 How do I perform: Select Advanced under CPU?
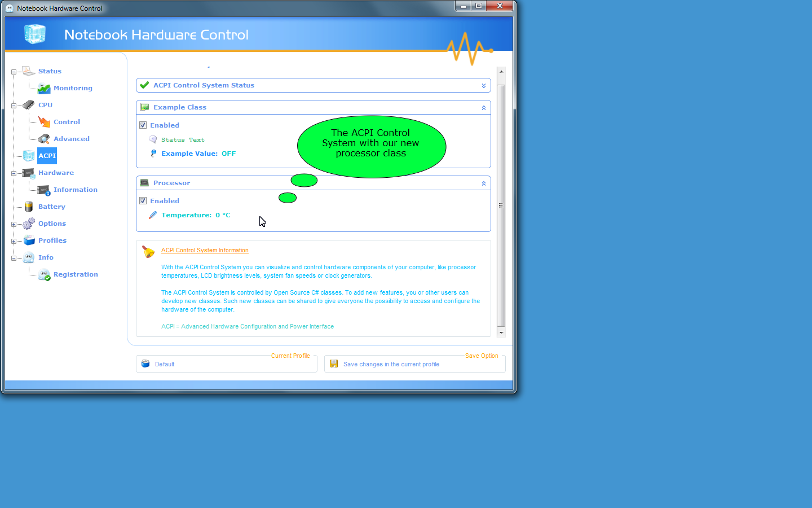click(x=71, y=139)
